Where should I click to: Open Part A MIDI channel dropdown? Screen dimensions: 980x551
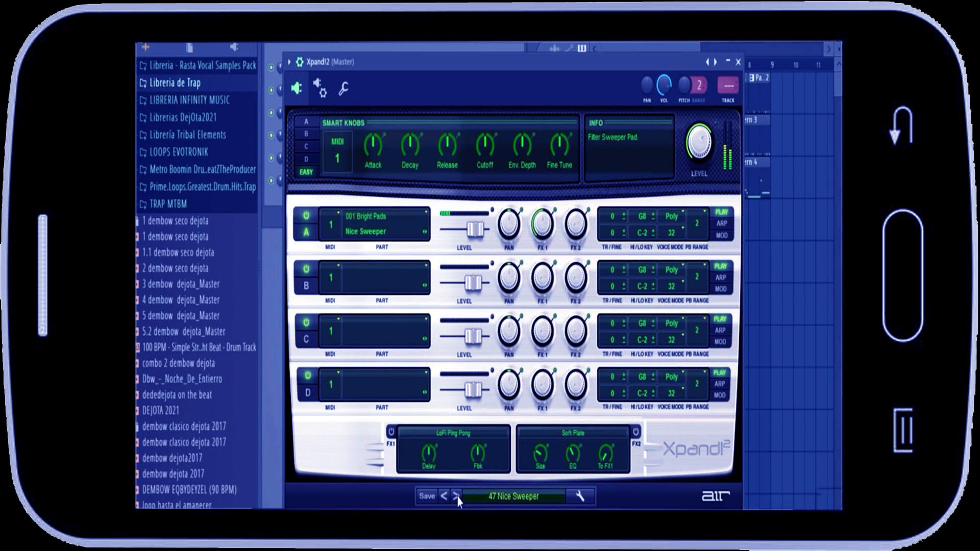(331, 224)
